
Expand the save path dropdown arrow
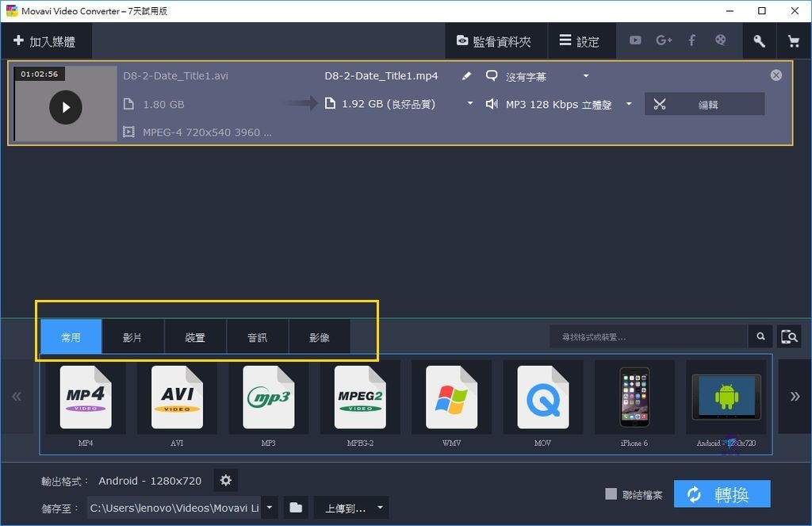[x=270, y=508]
